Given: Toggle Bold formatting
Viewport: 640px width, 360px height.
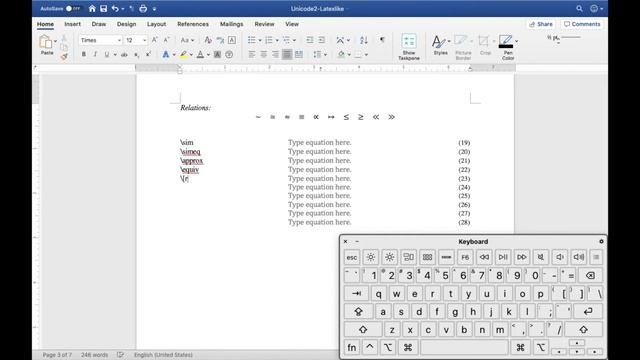Looking at the screenshot, I should (x=84, y=54).
